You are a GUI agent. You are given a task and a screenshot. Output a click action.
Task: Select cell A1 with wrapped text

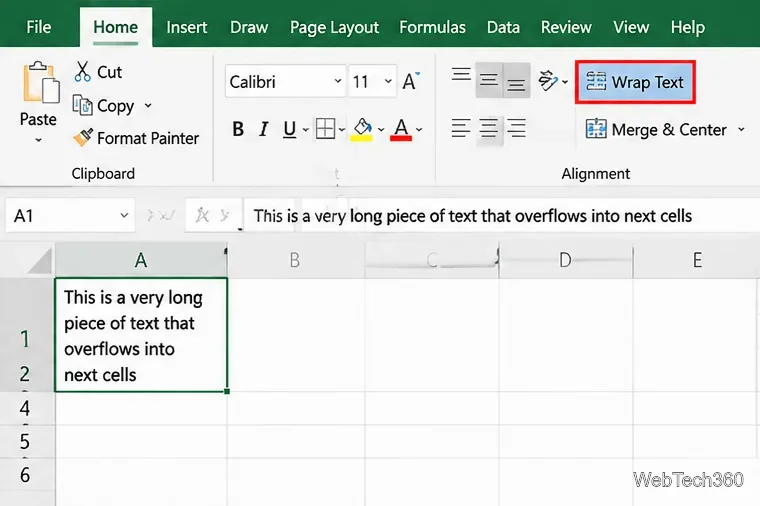(141, 334)
